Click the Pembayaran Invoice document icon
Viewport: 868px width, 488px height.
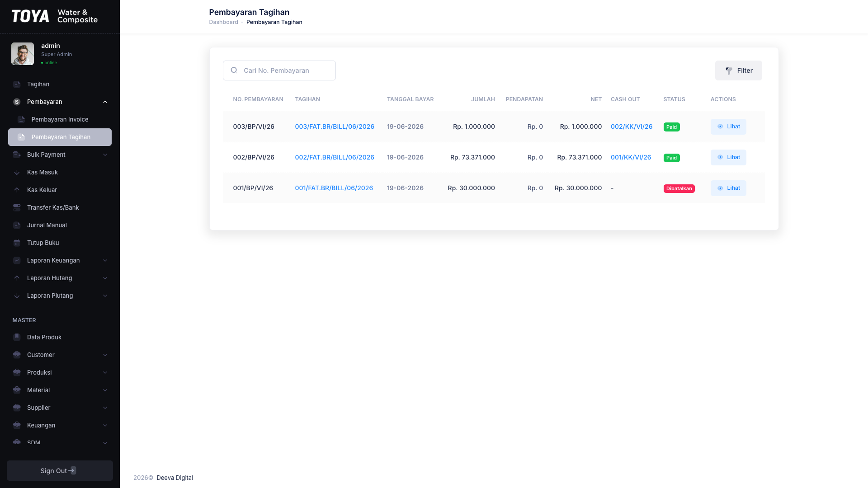[21, 120]
